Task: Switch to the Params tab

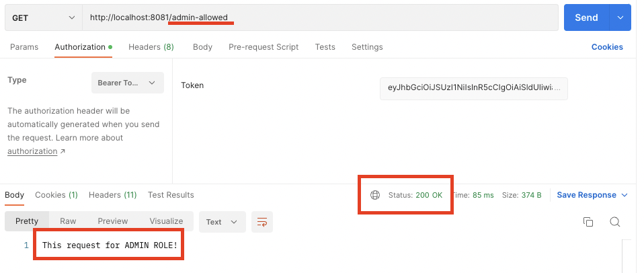Action: (24, 47)
